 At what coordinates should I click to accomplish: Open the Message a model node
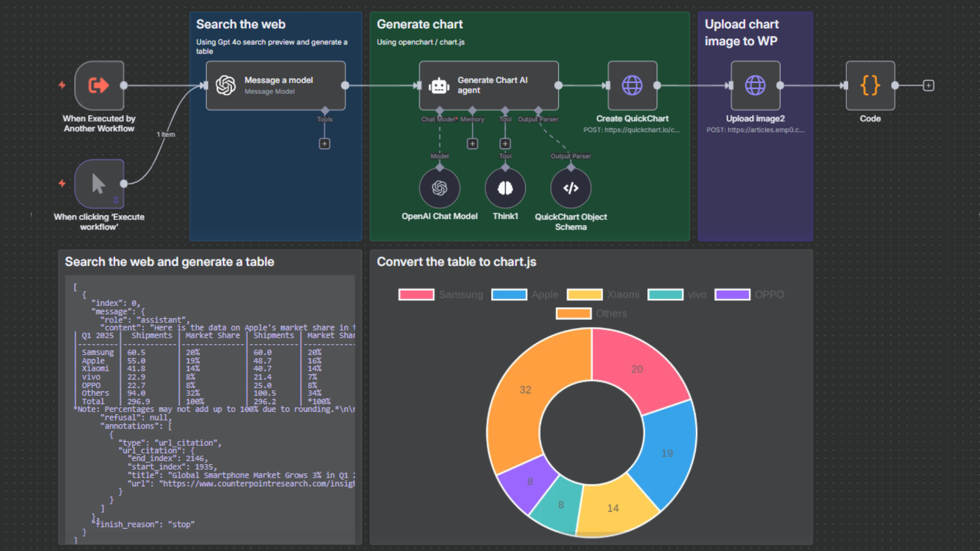tap(276, 85)
